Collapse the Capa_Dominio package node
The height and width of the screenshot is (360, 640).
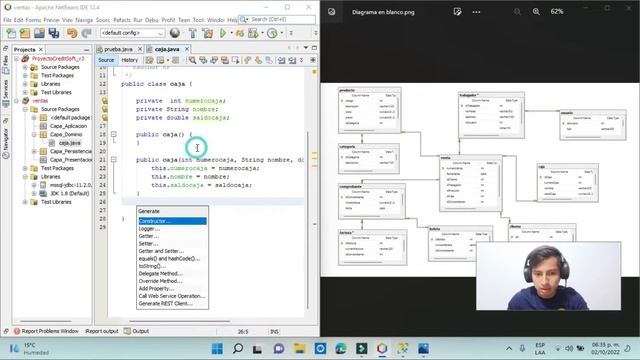pyautogui.click(x=34, y=134)
